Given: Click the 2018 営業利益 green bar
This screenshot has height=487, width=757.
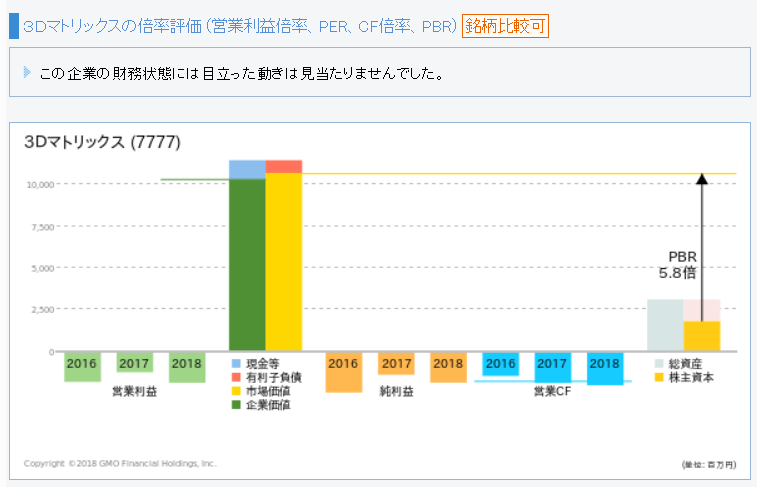Looking at the screenshot, I should [x=187, y=367].
